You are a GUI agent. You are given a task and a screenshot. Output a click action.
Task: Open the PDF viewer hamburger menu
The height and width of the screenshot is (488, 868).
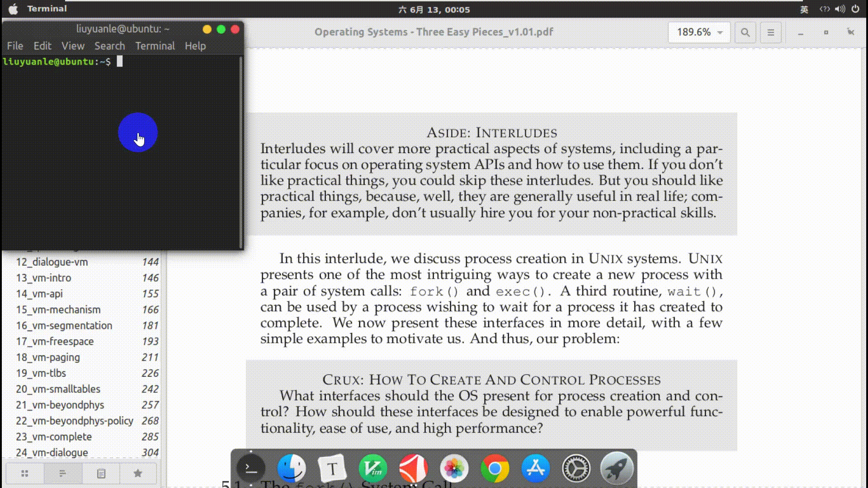(x=771, y=33)
